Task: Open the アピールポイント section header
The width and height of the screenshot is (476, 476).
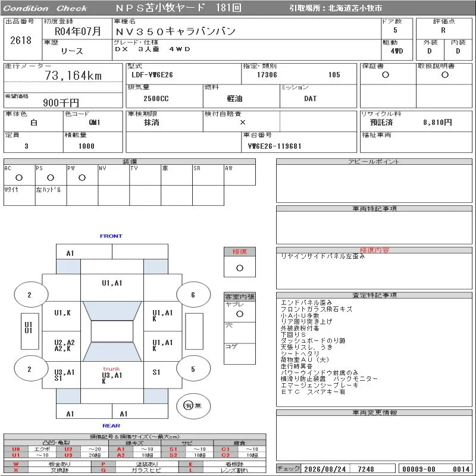Action: (x=374, y=161)
